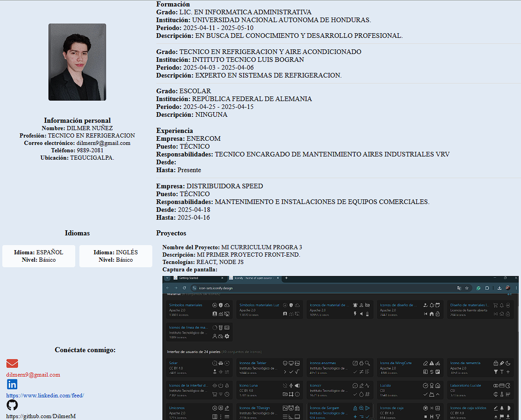Click the browser back arrow
521x420 pixels.
pos(168,288)
